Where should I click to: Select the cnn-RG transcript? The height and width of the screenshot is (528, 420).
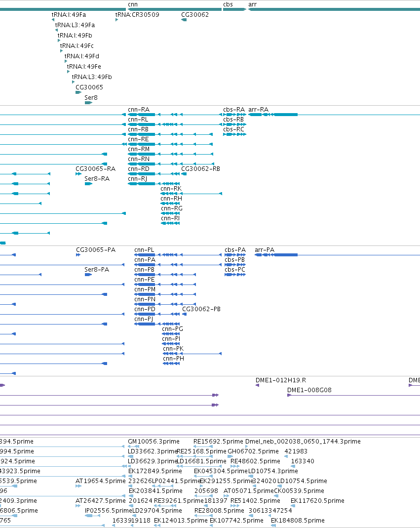click(172, 208)
